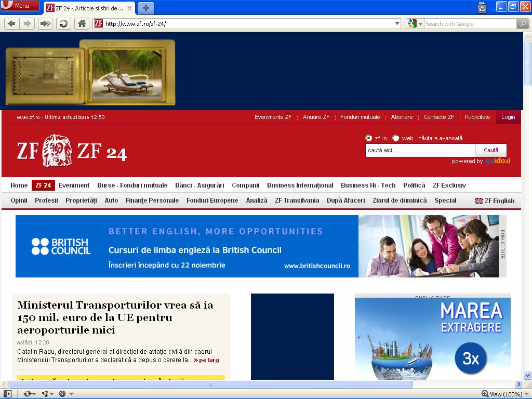This screenshot has height=399, width=532.
Task: Open the Eveniment section
Action: pyautogui.click(x=74, y=185)
